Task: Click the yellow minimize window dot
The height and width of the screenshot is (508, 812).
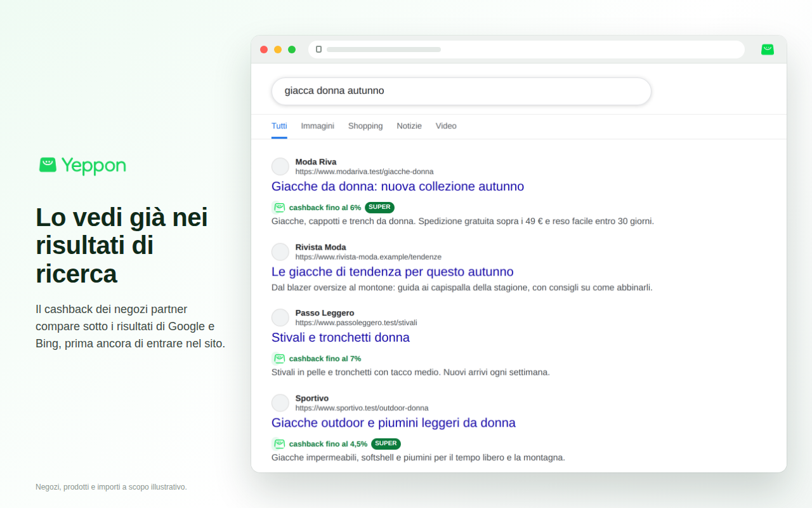Action: [278, 50]
